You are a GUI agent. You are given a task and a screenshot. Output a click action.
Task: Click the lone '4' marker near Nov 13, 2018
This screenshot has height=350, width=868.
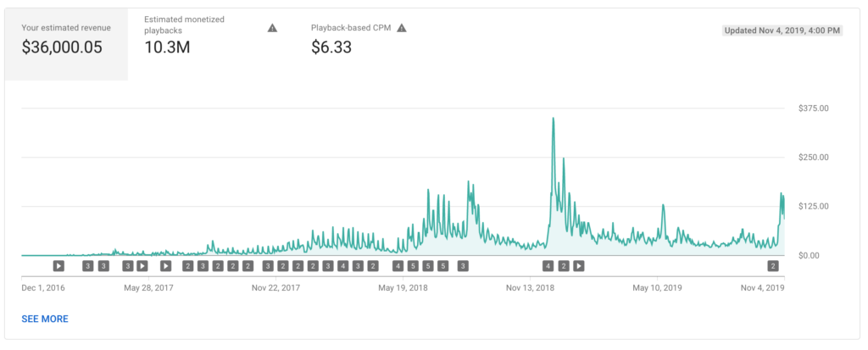coord(548,265)
